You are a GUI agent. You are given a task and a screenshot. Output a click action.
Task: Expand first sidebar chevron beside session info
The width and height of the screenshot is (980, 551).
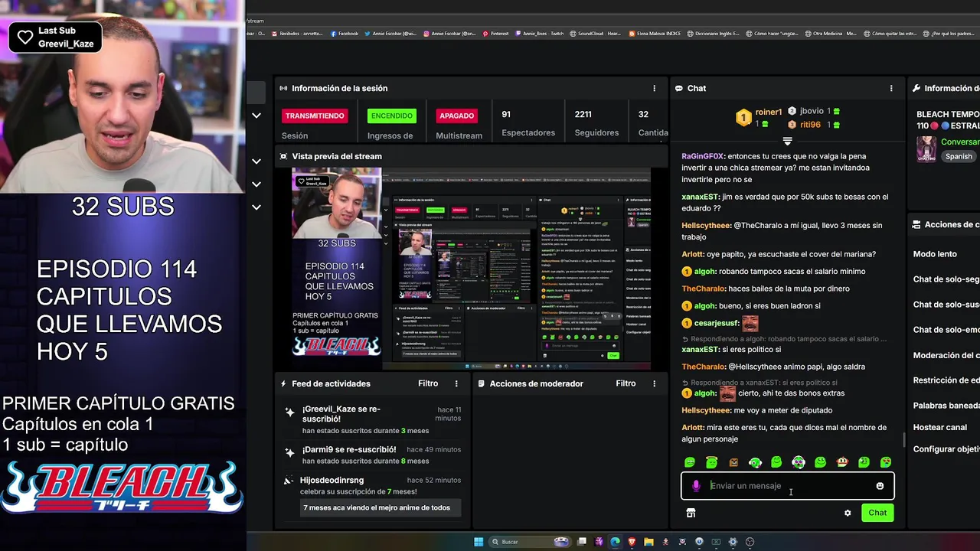click(256, 116)
